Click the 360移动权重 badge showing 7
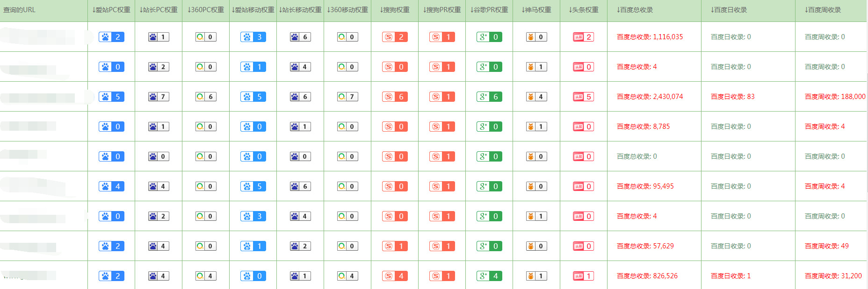Image resolution: width=868 pixels, height=289 pixels. (x=347, y=97)
